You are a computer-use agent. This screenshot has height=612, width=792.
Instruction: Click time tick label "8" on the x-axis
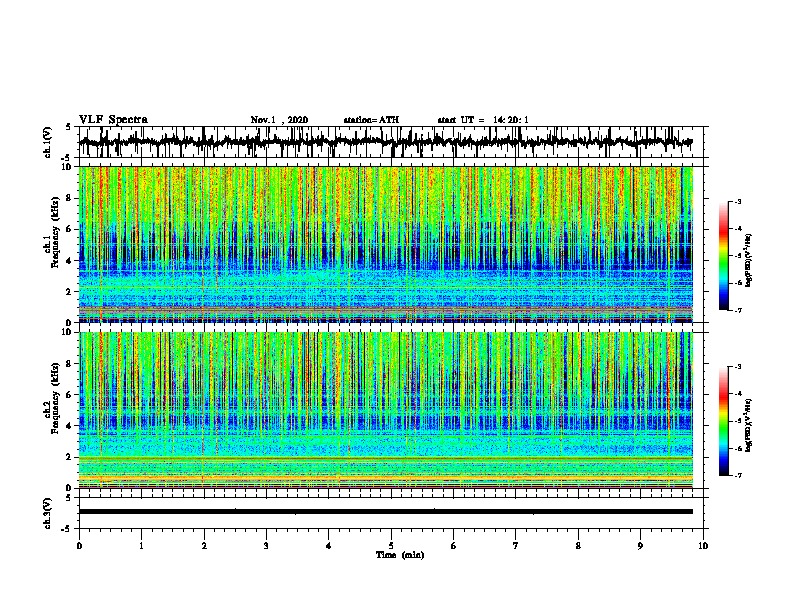click(578, 546)
